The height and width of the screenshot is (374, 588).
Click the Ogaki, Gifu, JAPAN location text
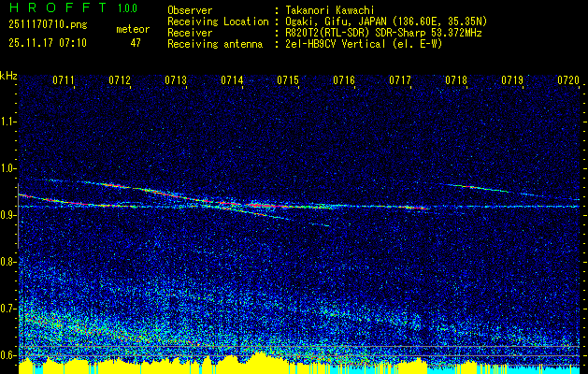pyautogui.click(x=386, y=22)
